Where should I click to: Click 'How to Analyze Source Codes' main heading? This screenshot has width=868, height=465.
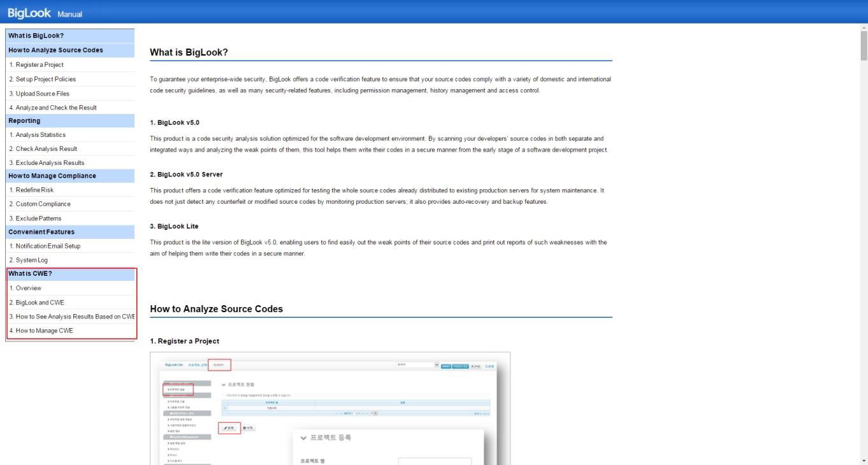tap(216, 309)
